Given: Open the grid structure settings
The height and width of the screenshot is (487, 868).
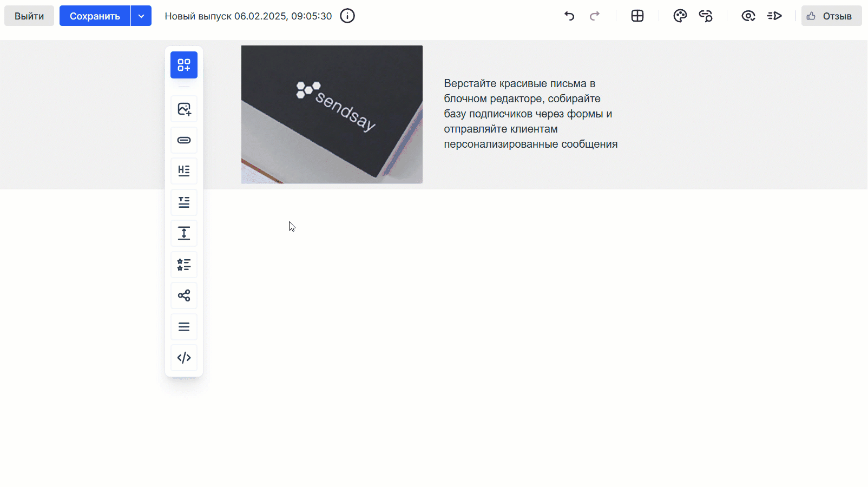Looking at the screenshot, I should (637, 16).
